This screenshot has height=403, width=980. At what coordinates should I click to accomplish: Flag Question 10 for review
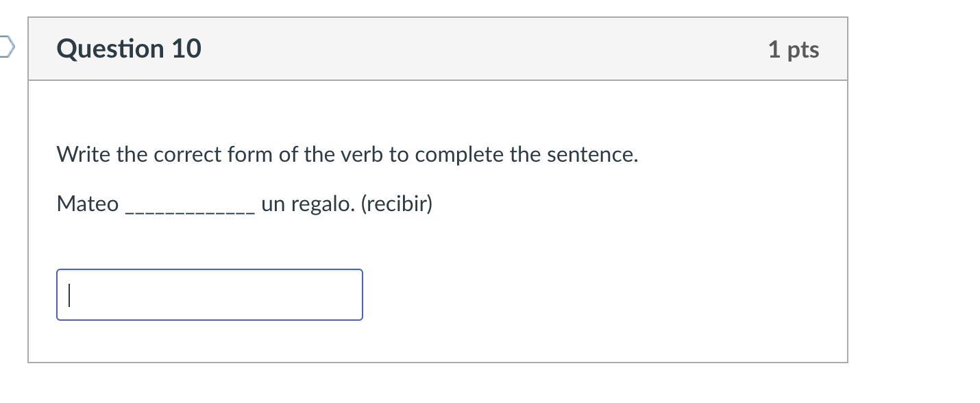6,48
